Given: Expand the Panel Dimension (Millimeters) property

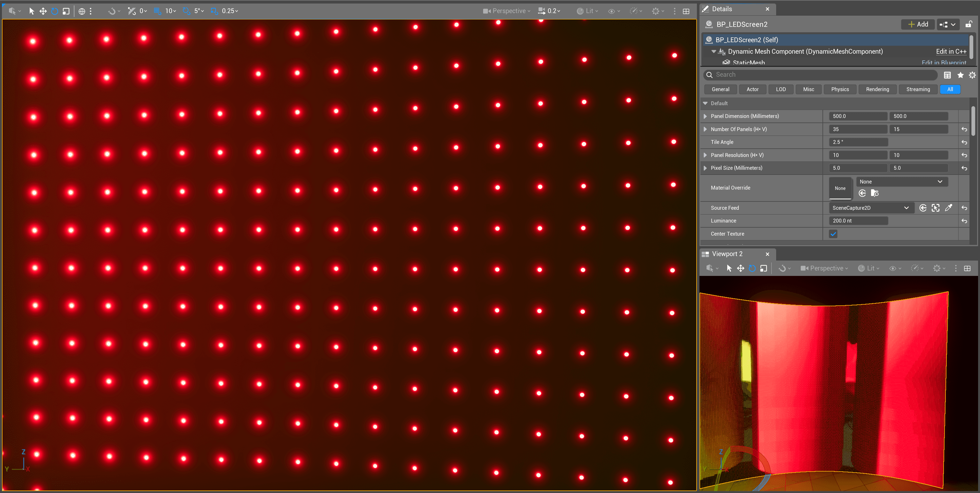Looking at the screenshot, I should pyautogui.click(x=705, y=116).
